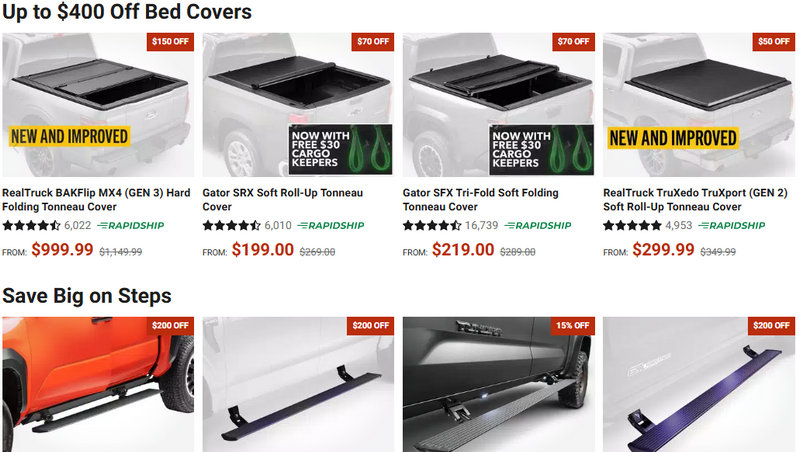The image size is (800, 452).
Task: Open the BAKFlip MX4 tonneau cover image
Action: click(x=98, y=105)
